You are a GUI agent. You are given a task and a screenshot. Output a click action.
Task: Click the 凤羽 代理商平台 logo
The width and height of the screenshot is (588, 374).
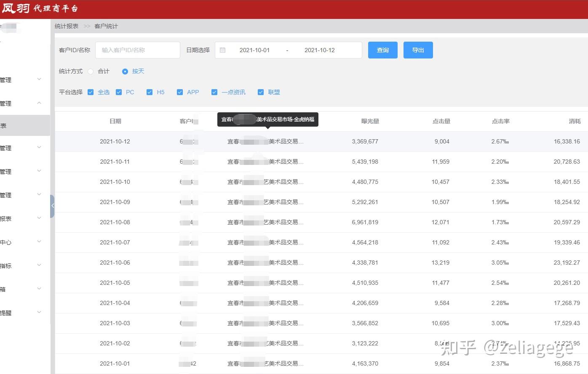40,8
